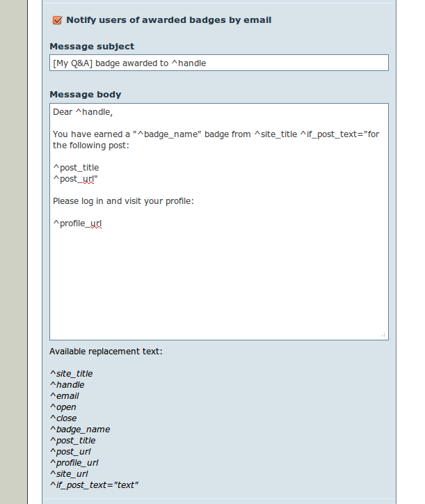Image resolution: width=425 pixels, height=504 pixels.
Task: Click the Message subject heading label
Action: pos(92,47)
